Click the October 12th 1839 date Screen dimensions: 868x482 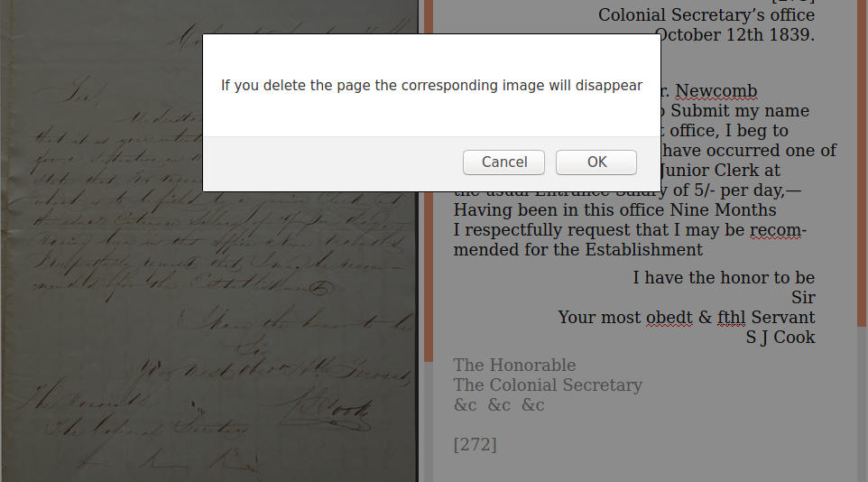pyautogui.click(x=735, y=35)
